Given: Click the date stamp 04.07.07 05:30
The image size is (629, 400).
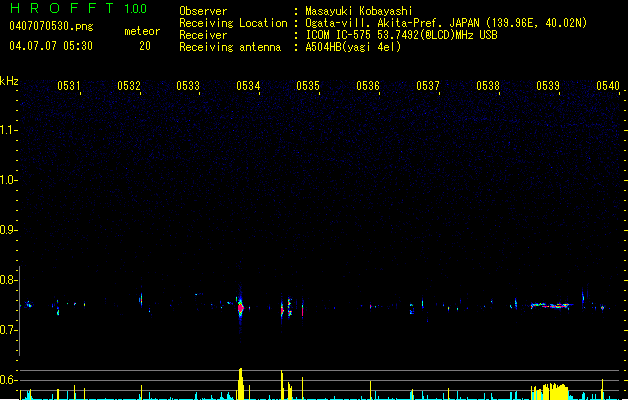Looking at the screenshot, I should click(51, 46).
